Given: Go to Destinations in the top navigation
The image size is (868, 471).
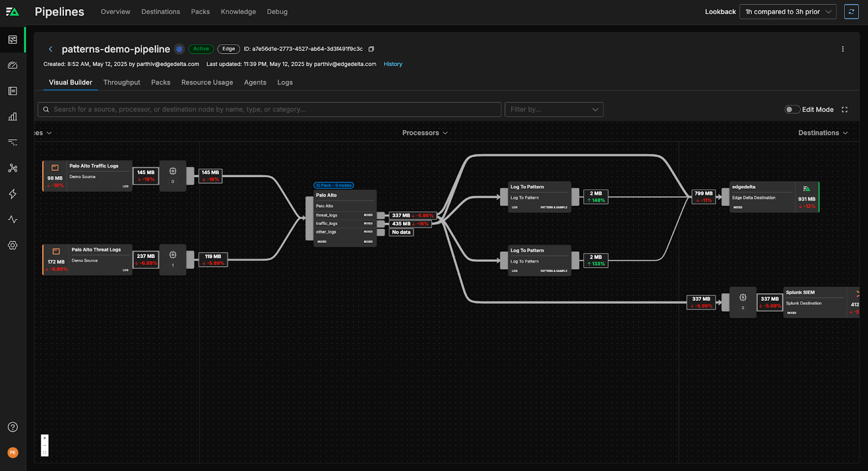Looking at the screenshot, I should coord(161,12).
